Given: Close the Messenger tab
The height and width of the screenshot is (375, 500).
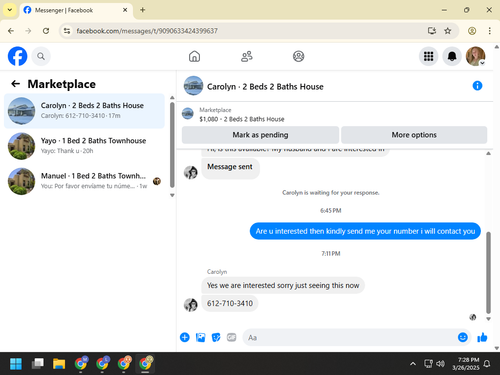Looking at the screenshot, I should 125,10.
